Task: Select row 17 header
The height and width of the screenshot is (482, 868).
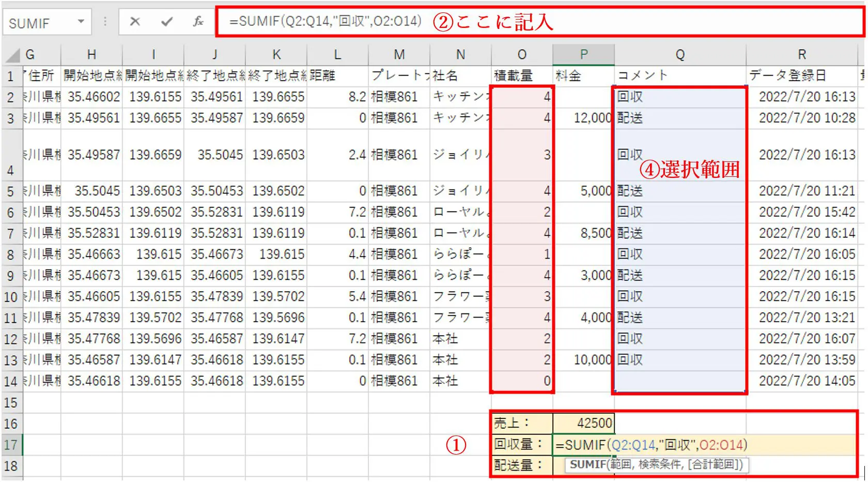Action: (11, 445)
